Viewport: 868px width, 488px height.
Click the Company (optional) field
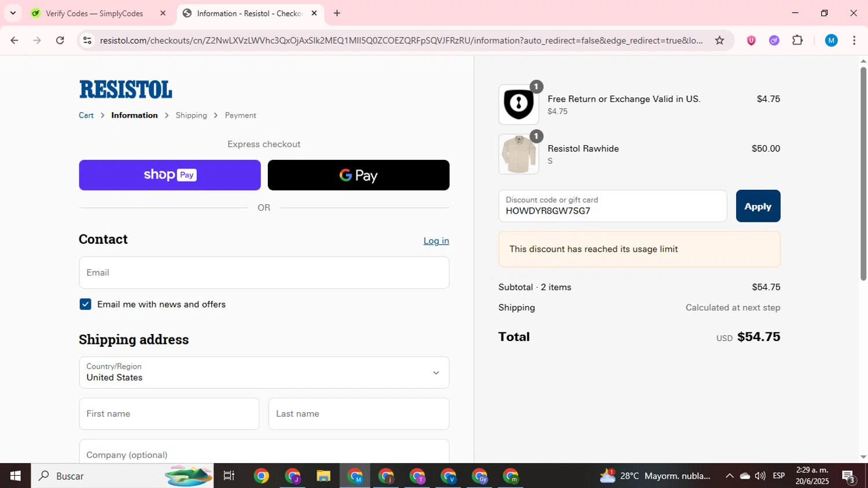264,452
